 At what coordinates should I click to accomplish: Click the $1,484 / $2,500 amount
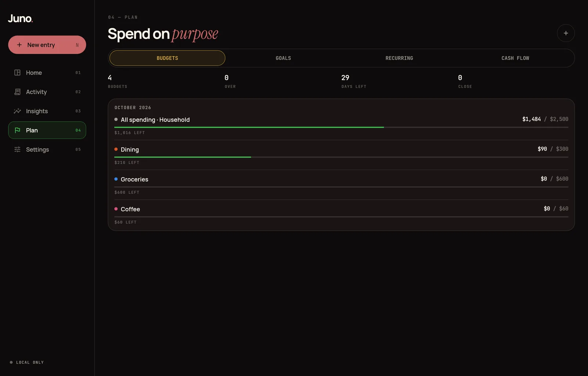[x=545, y=119]
